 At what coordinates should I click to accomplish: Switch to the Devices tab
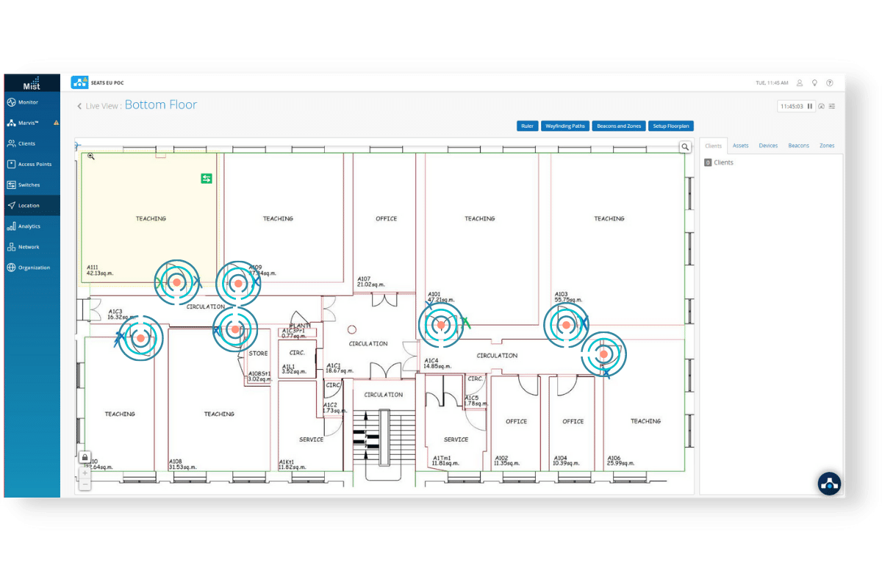click(x=768, y=146)
